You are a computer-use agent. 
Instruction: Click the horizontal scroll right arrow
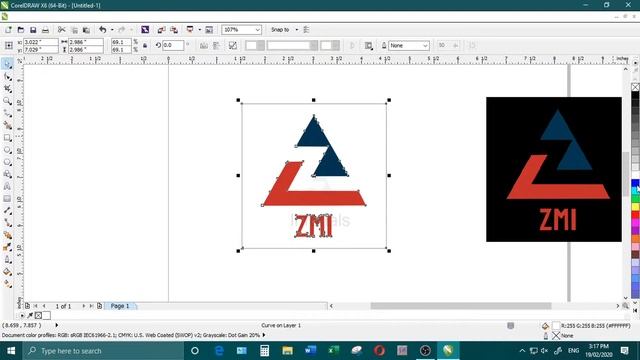[x=618, y=306]
